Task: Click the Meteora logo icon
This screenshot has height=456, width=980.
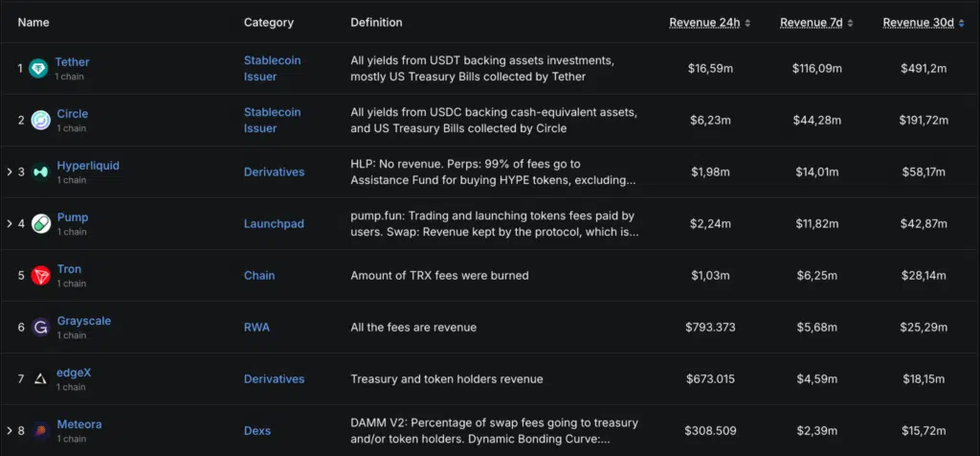Action: pos(40,431)
